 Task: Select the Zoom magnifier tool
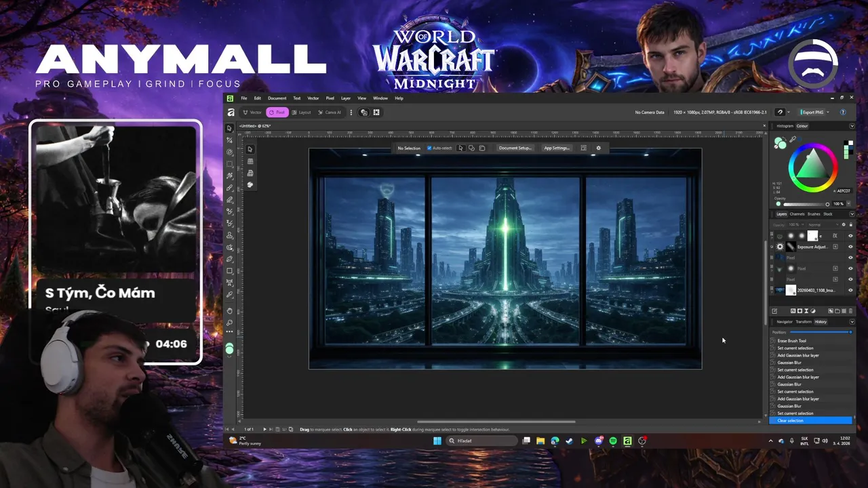pos(229,322)
